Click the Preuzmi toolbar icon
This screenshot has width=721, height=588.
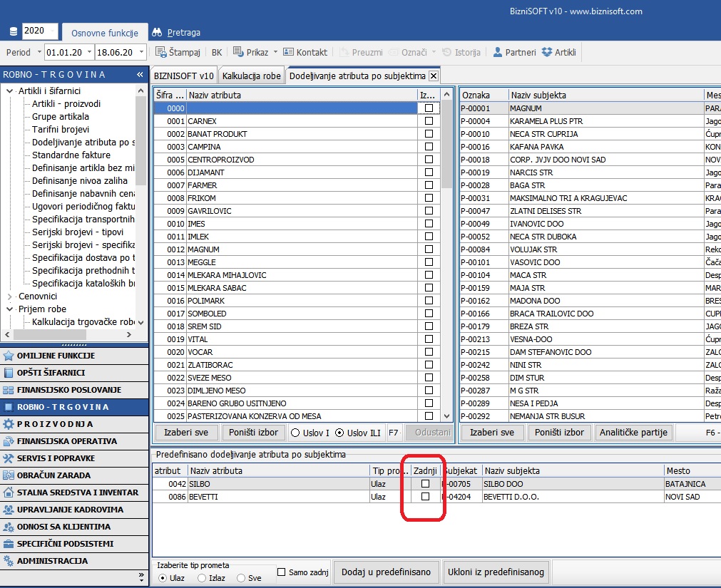[344, 52]
